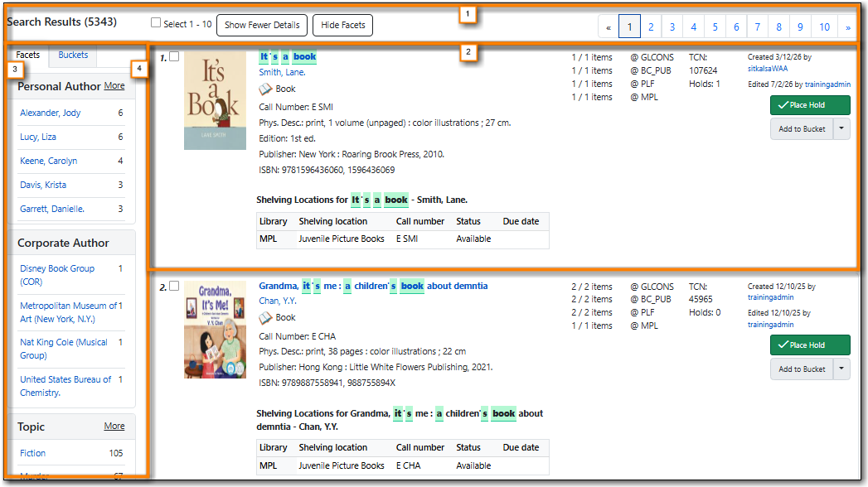Click Hide Facets button
The height and width of the screenshot is (487, 868).
(342, 25)
